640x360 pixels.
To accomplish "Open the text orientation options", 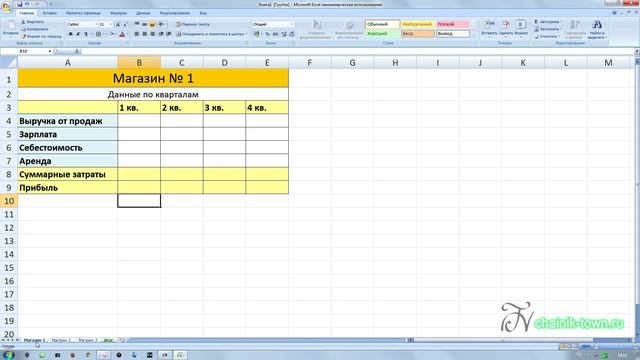I will pyautogui.click(x=162, y=24).
